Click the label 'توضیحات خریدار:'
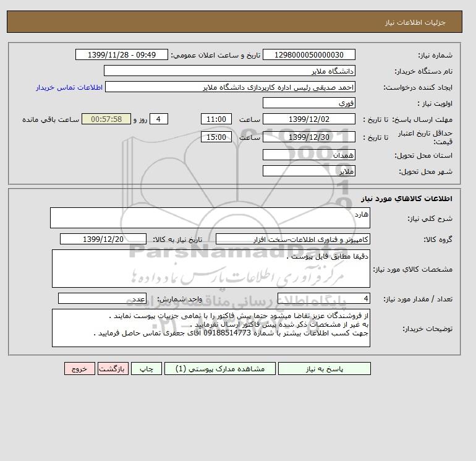This screenshot has width=476, height=461. tap(427, 329)
